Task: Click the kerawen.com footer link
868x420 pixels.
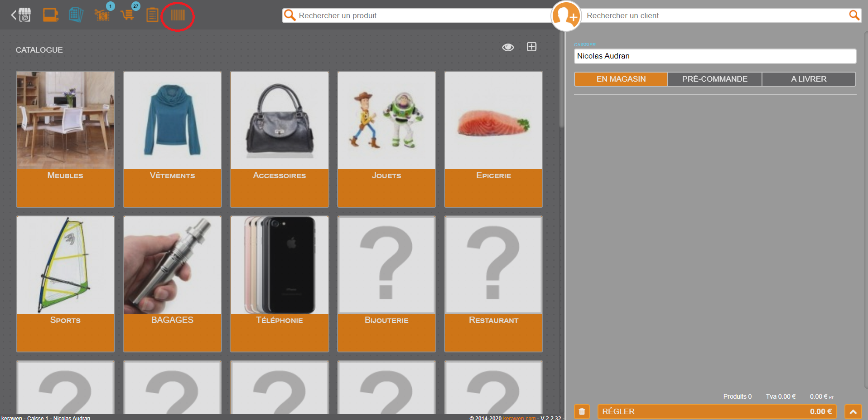Action: 519,418
